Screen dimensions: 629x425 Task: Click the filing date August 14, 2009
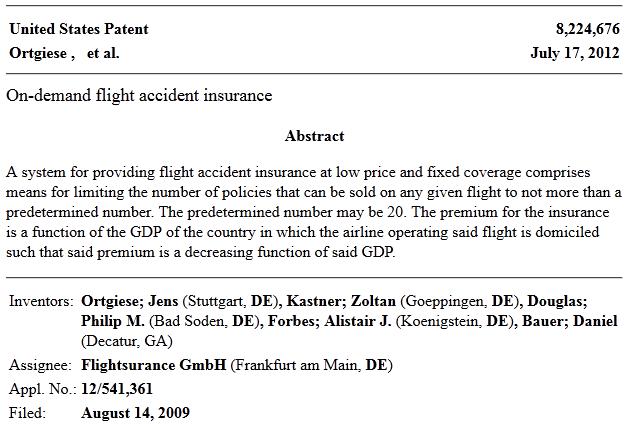click(x=135, y=413)
